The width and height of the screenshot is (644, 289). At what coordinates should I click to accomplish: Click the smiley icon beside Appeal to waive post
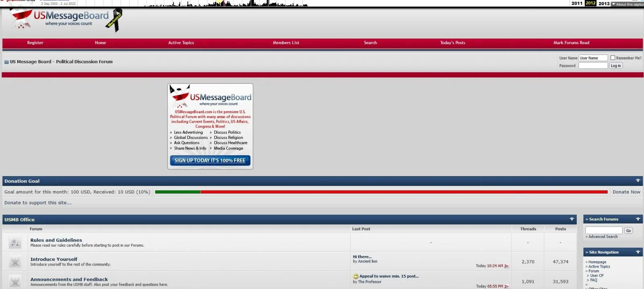(356, 277)
